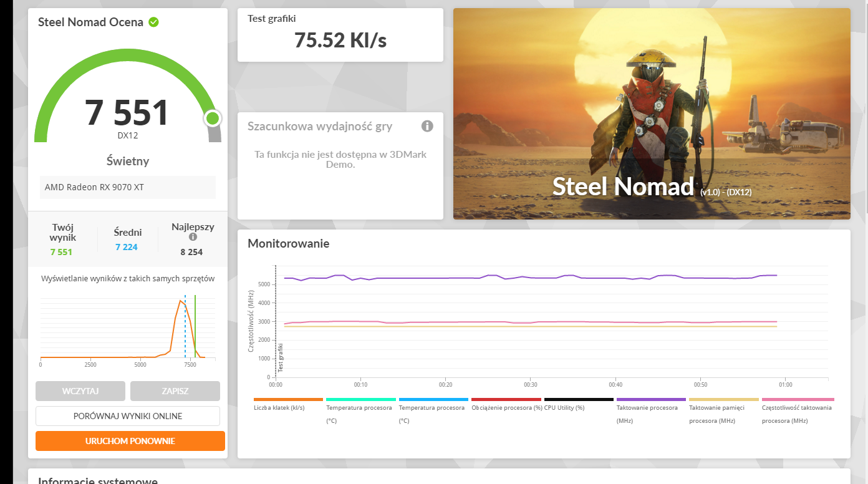Click the green Temperatura procesora legend swatch

click(x=361, y=399)
